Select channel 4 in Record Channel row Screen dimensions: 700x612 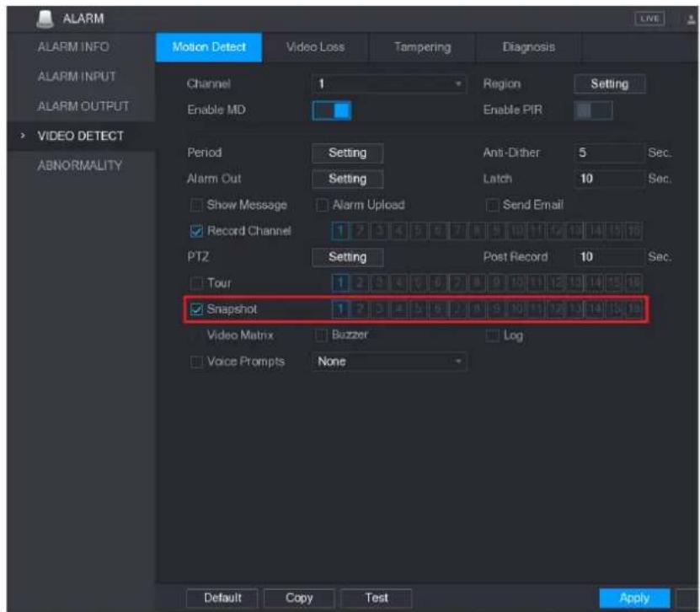pyautogui.click(x=398, y=231)
